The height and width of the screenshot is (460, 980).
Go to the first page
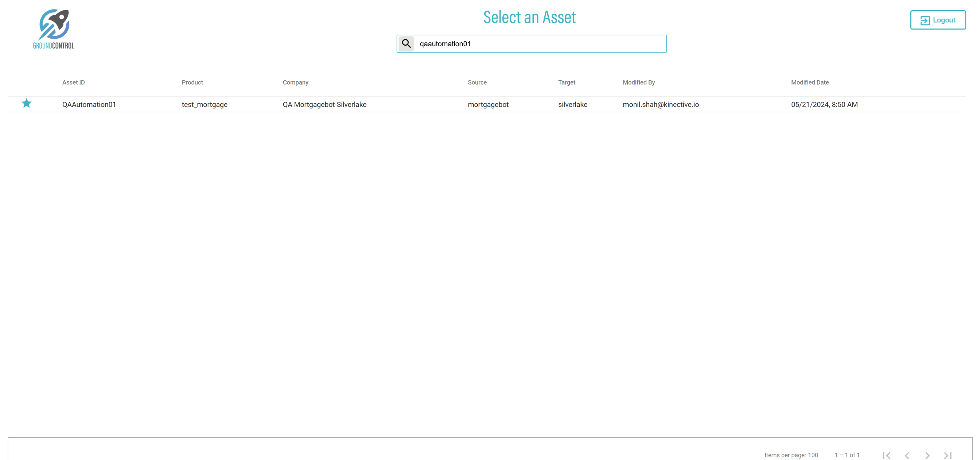pos(886,455)
